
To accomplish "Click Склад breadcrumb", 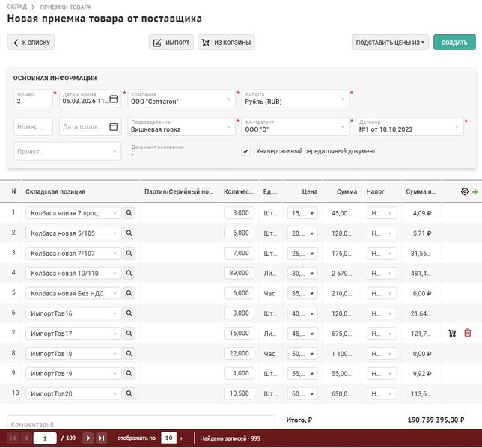I will point(17,7).
